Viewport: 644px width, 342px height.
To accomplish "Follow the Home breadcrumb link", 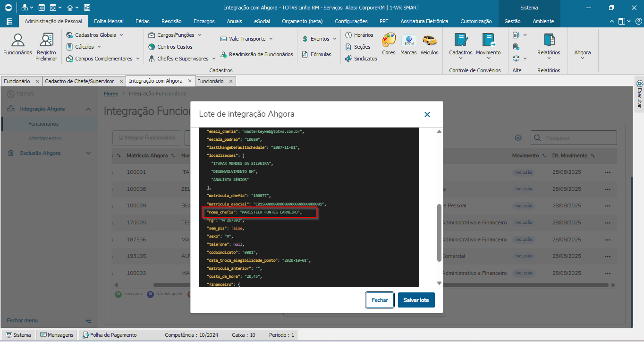I will (111, 94).
